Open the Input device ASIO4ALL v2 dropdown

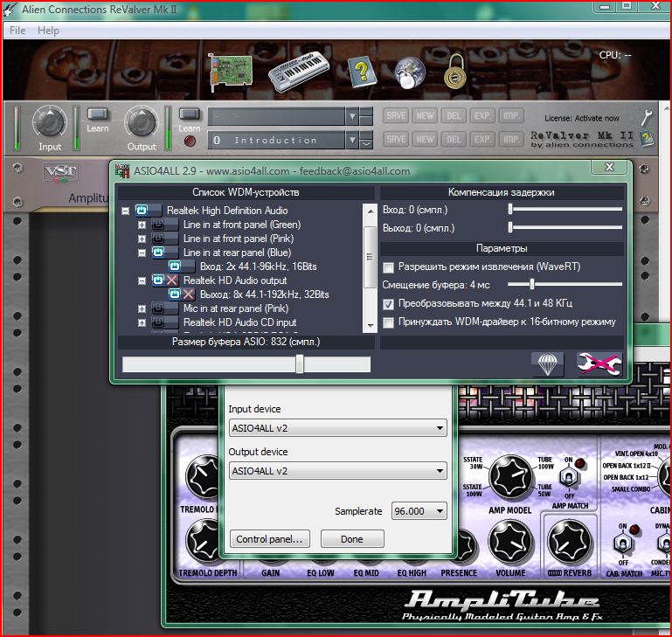337,428
